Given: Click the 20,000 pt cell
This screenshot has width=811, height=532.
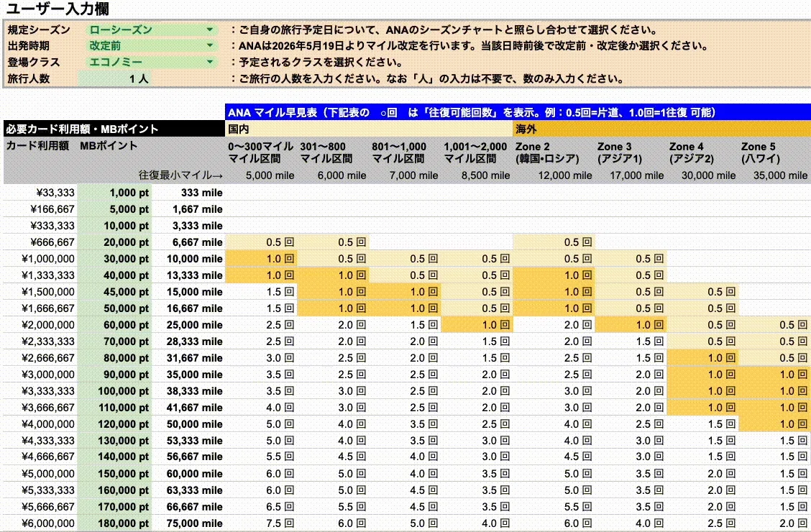Looking at the screenshot, I should coord(115,242).
